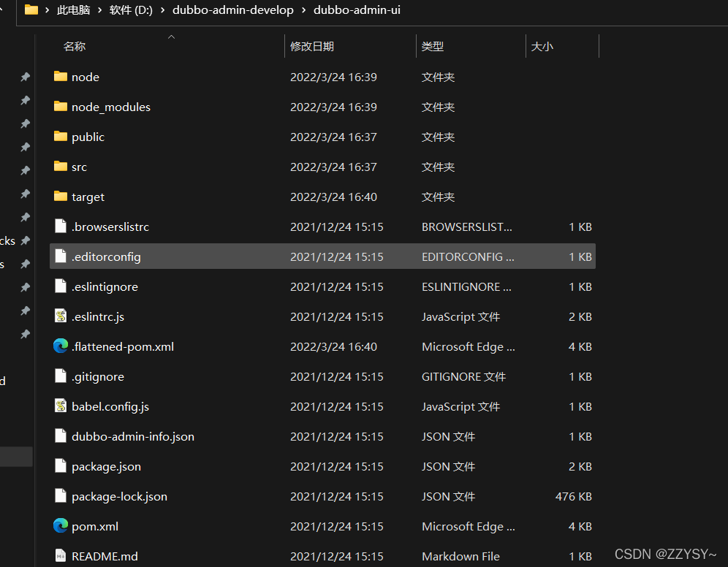Go to 软件 (D:) in the breadcrumb

[131, 9]
